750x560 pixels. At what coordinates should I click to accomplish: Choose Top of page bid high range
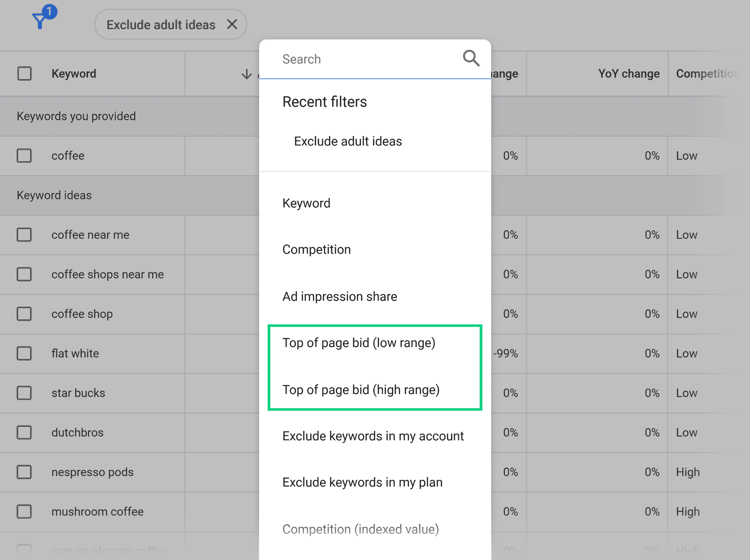361,389
